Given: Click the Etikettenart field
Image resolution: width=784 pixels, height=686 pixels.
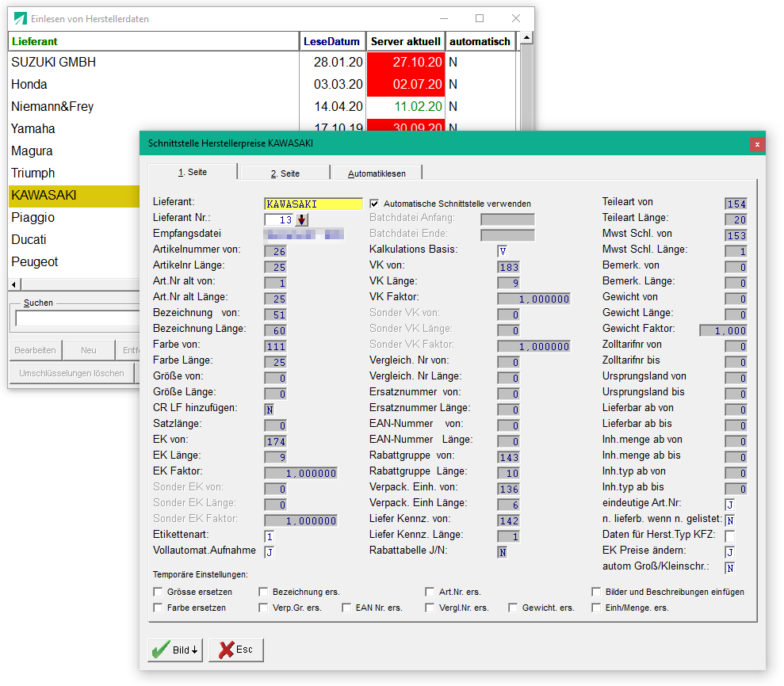Looking at the screenshot, I should point(269,536).
